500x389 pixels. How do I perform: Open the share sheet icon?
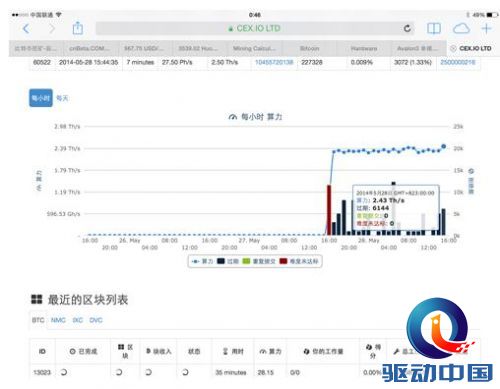78,28
